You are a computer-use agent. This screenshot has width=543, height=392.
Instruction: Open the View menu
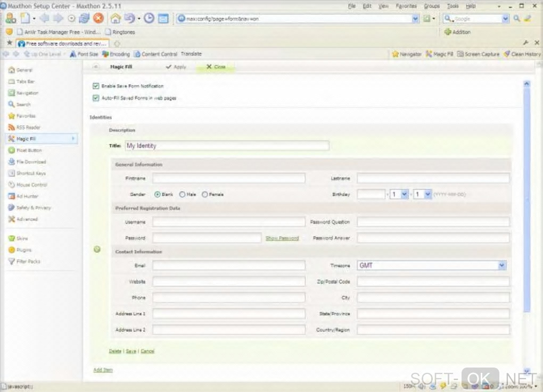(383, 6)
